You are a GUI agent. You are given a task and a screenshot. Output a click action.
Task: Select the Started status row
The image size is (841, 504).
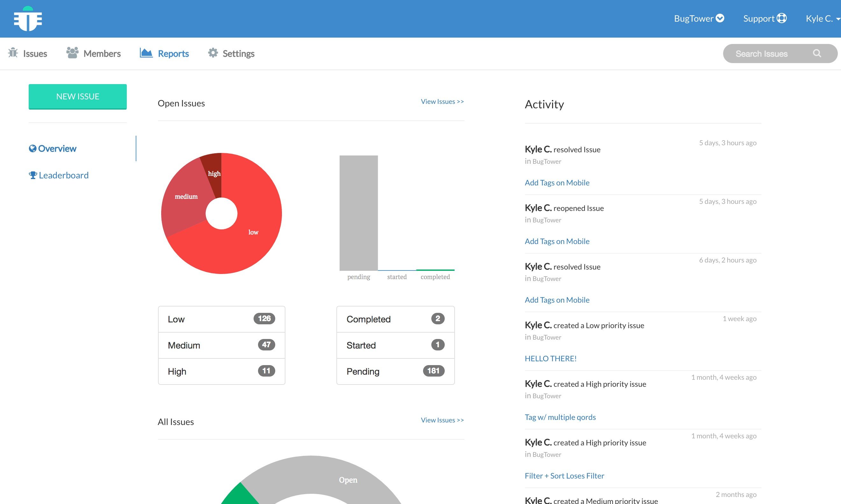coord(396,345)
